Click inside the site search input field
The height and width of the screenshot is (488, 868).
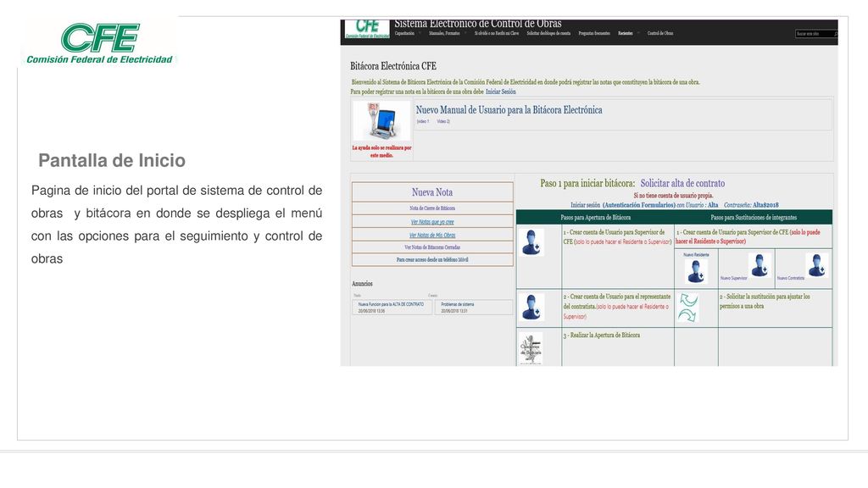coord(814,34)
